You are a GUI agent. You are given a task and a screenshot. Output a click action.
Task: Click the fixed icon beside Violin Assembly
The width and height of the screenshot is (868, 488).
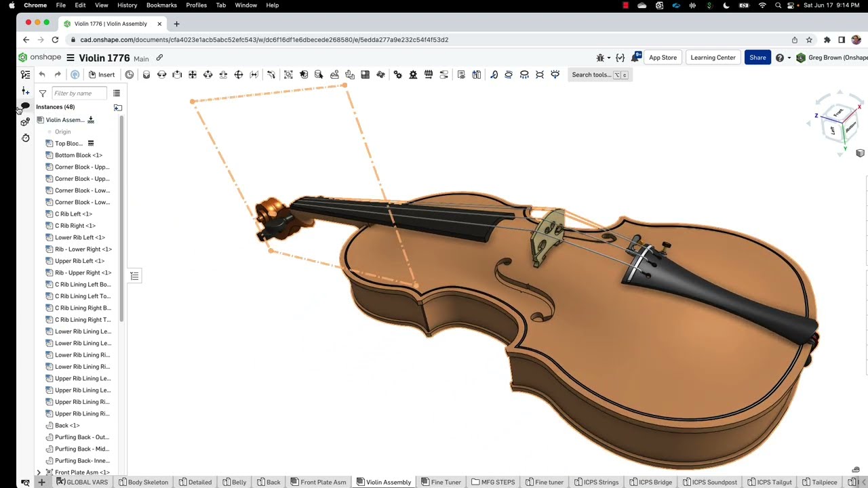pos(91,120)
